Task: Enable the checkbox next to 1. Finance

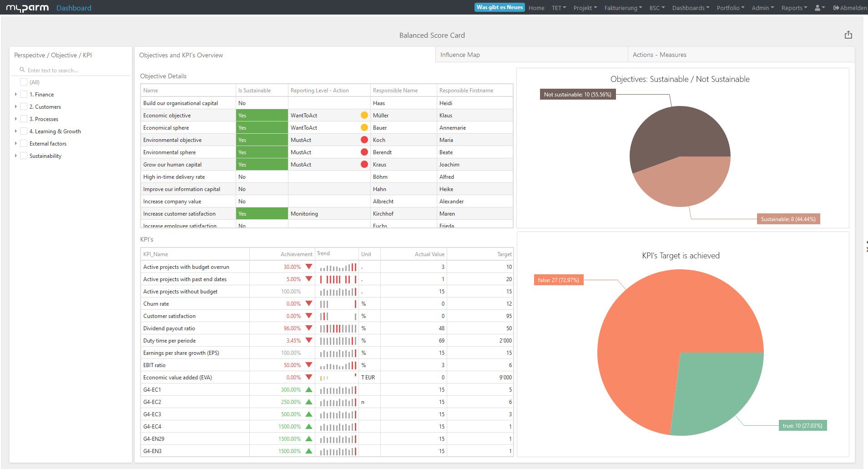Action: coord(23,94)
